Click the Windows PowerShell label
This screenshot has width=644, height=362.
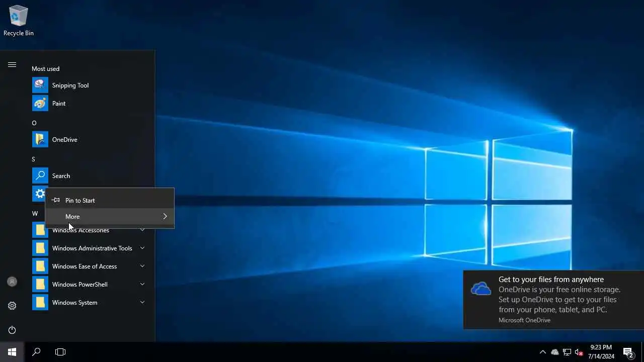pyautogui.click(x=79, y=284)
